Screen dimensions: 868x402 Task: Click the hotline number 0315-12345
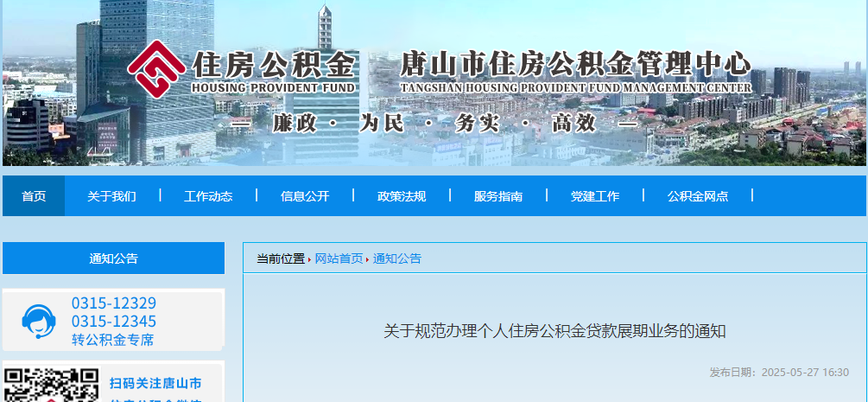click(x=114, y=322)
